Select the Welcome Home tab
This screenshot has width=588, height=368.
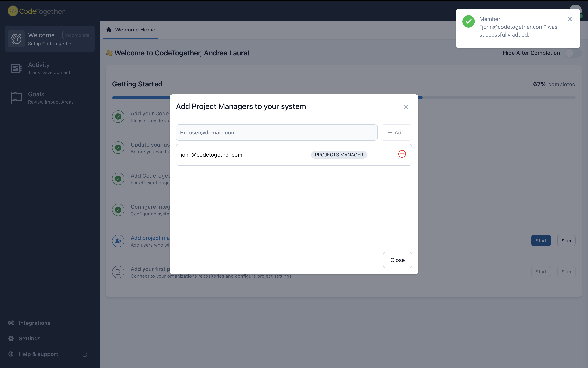(130, 30)
